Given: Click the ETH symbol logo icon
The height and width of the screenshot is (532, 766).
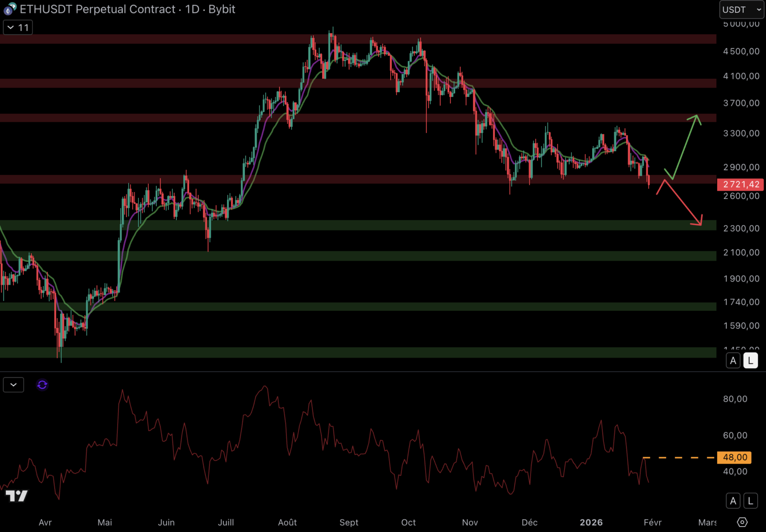Looking at the screenshot, I should click(x=10, y=9).
